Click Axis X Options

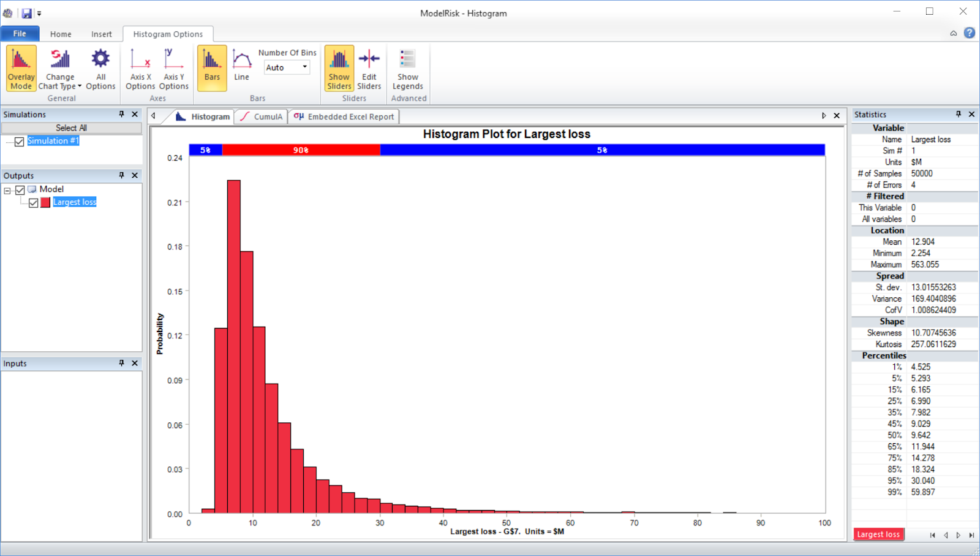click(x=140, y=67)
